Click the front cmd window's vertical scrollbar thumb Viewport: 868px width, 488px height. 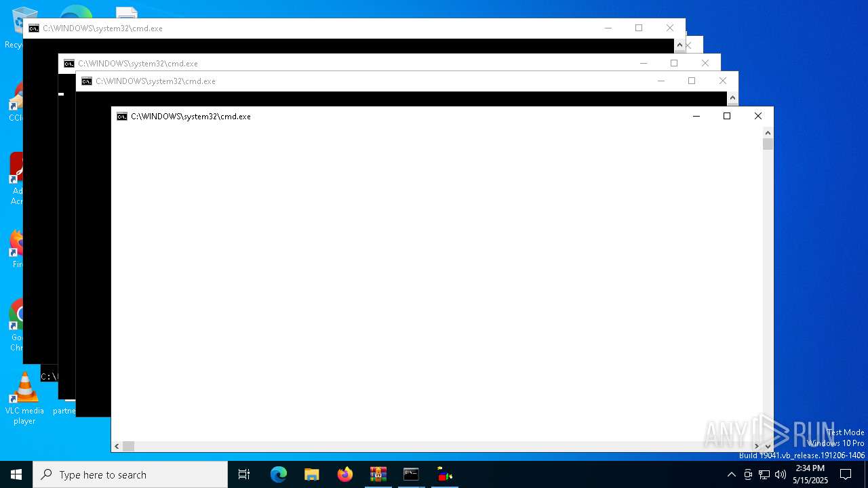pyautogui.click(x=768, y=144)
